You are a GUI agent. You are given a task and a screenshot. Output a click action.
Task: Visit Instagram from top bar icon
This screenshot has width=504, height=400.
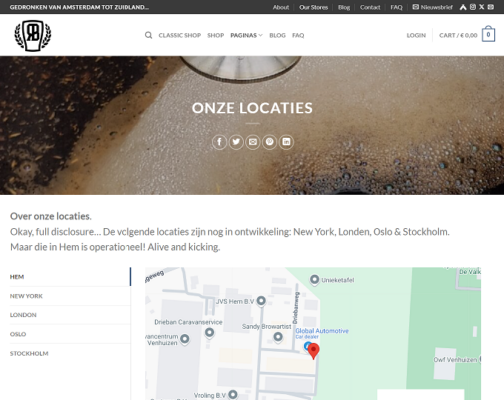pyautogui.click(x=473, y=7)
